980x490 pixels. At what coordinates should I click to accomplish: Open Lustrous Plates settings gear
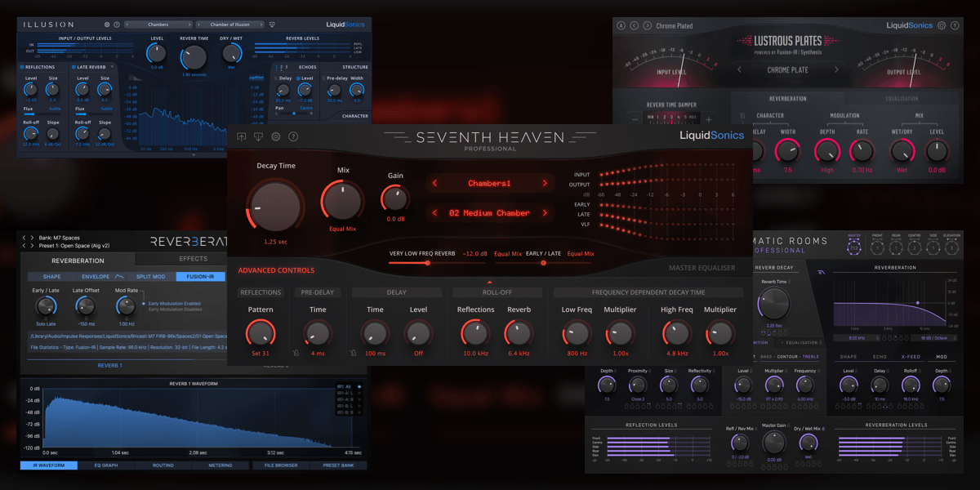942,25
